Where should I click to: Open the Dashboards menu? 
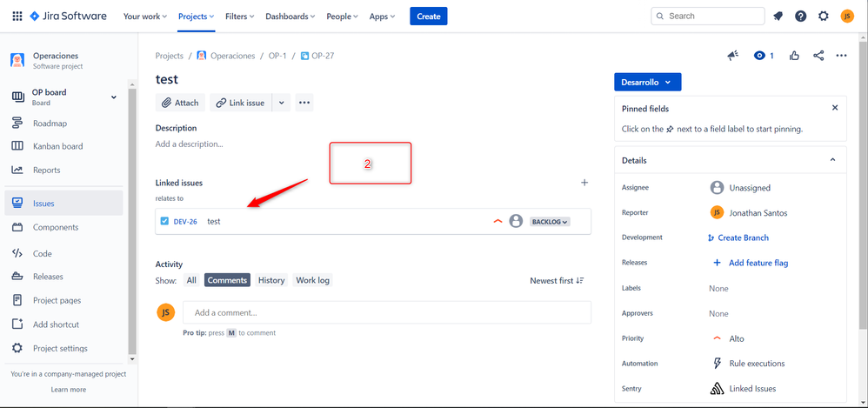coord(290,16)
